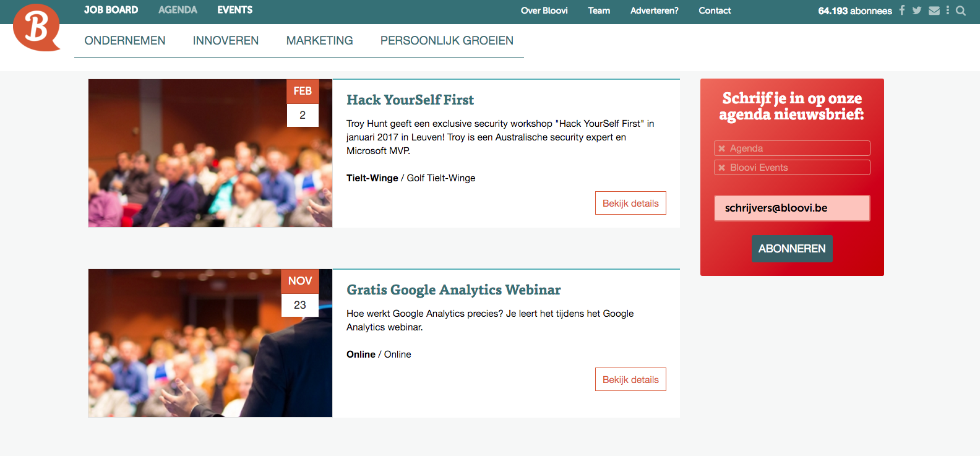Open the Marketing category

320,41
